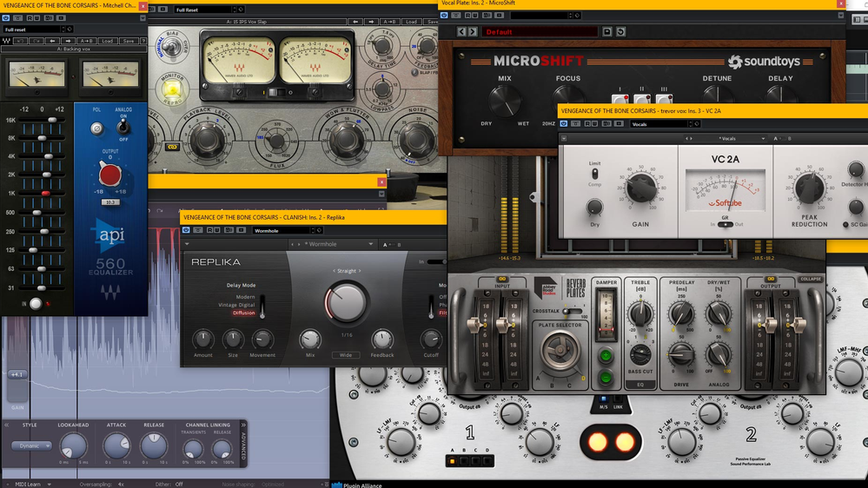Image resolution: width=868 pixels, height=488 pixels.
Task: Toggle the Dither Off setting
Action: pyautogui.click(x=179, y=485)
